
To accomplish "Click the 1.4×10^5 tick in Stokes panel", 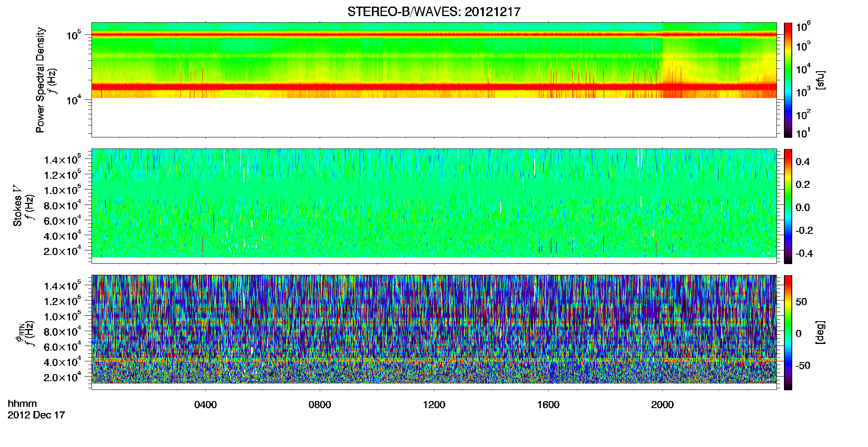I will click(62, 159).
